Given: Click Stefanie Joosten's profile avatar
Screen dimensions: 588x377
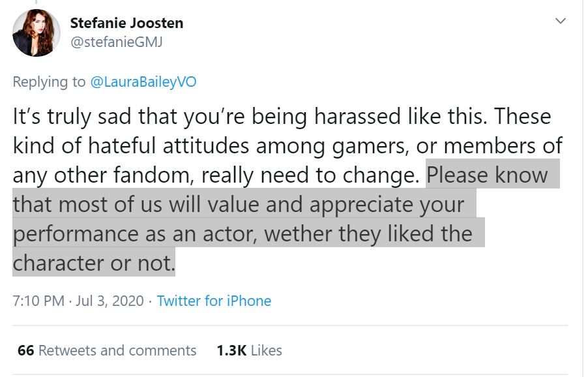Looking at the screenshot, I should pos(37,33).
